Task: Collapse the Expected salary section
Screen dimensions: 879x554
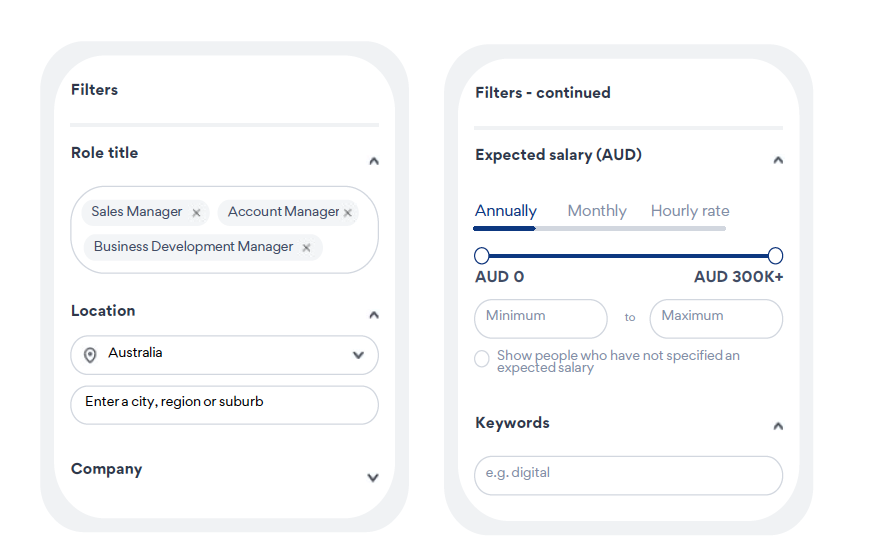Action: (x=778, y=160)
